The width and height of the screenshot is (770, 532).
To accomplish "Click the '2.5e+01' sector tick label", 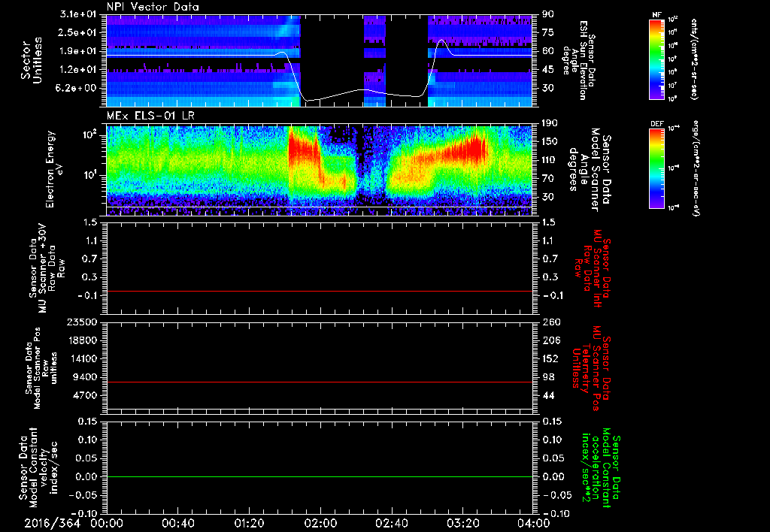I will click(x=77, y=32).
